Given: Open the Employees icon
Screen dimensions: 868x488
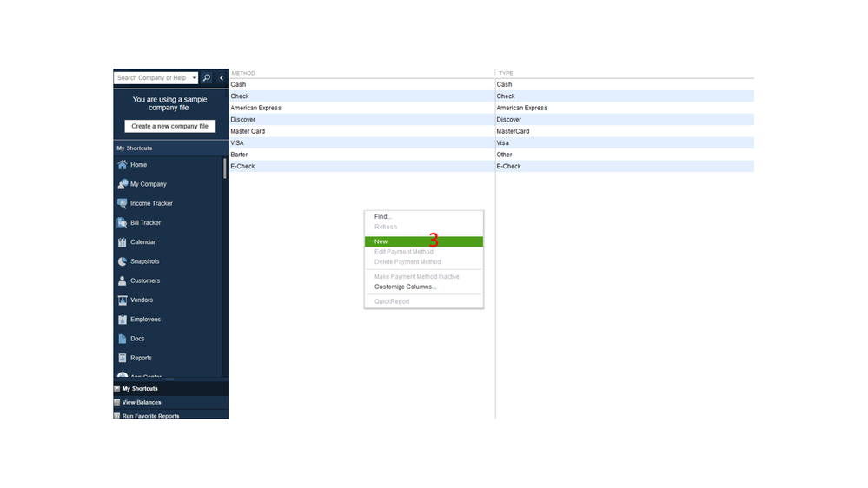Looking at the screenshot, I should click(x=123, y=320).
